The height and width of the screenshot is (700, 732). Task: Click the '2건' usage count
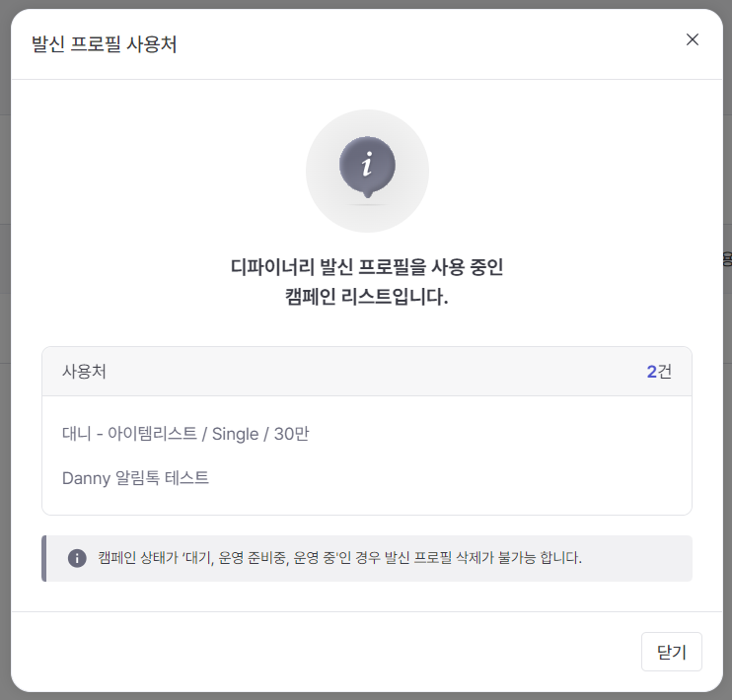point(659,372)
